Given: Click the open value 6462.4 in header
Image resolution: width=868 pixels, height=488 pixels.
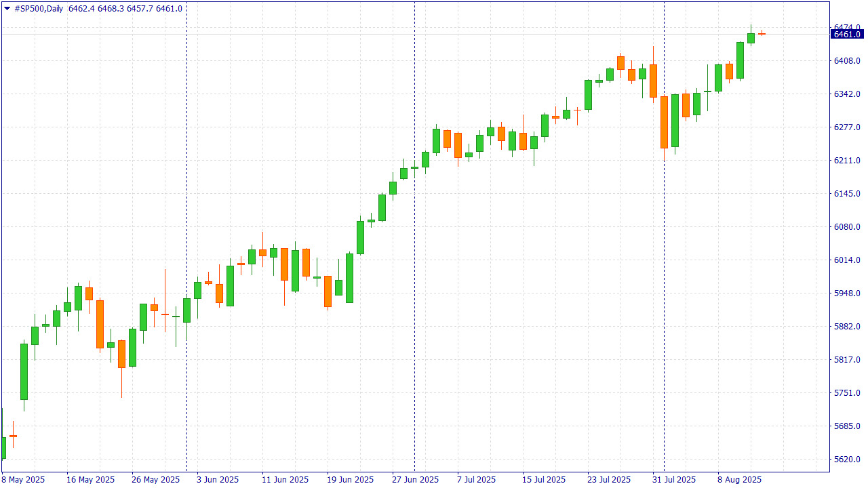Looking at the screenshot, I should coord(81,9).
